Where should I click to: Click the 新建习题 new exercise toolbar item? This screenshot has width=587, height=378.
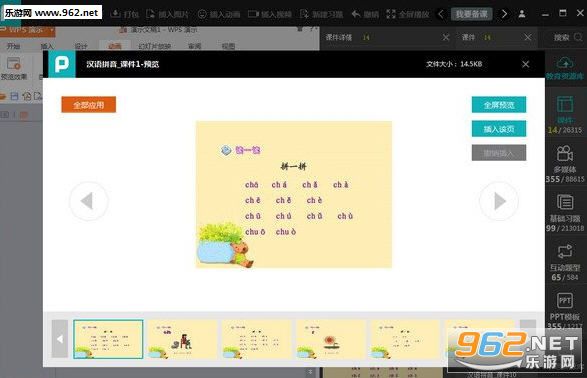click(321, 14)
